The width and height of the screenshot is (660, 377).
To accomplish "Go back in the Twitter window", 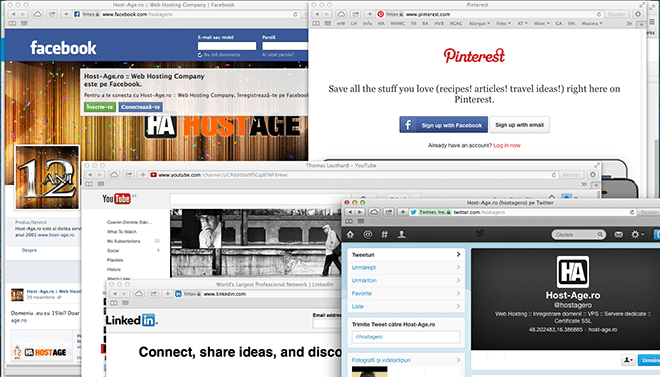I will pos(350,212).
